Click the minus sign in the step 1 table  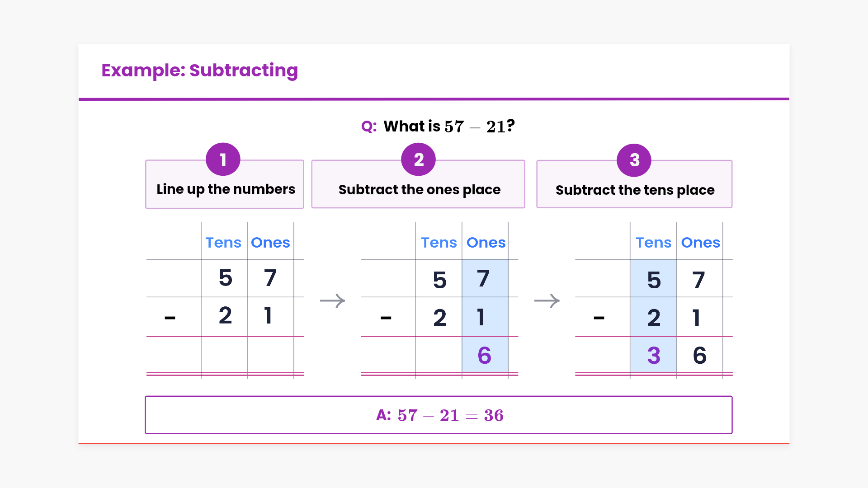click(x=170, y=318)
